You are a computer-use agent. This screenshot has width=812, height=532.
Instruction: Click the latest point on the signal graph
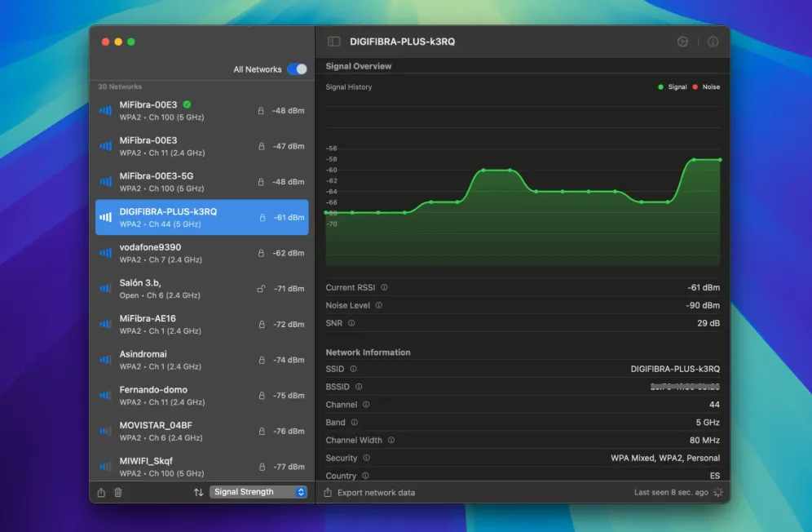(x=719, y=160)
